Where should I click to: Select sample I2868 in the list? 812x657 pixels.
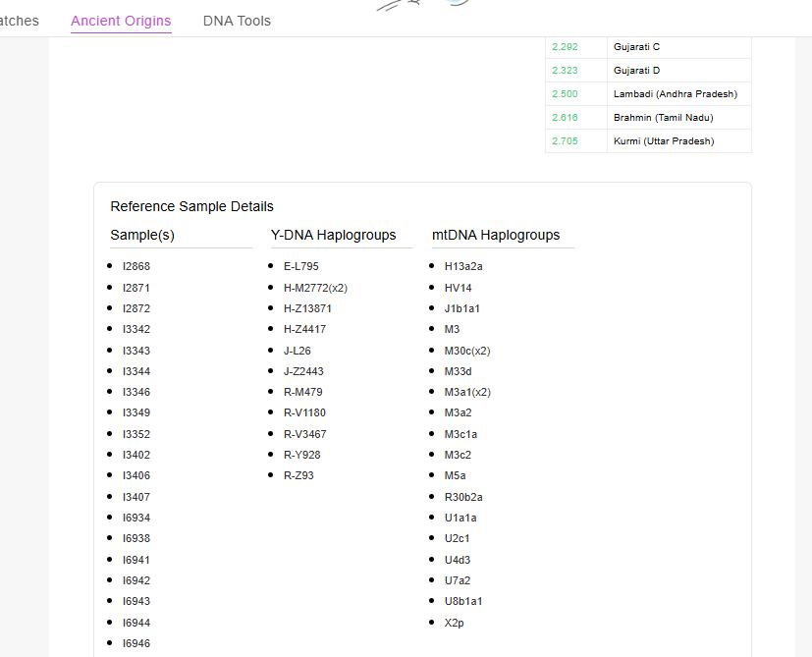point(136,266)
